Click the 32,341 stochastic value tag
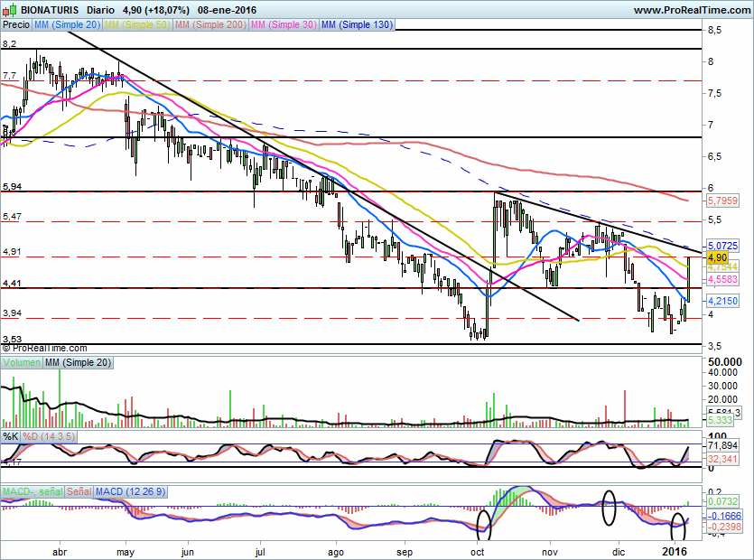Viewport: 754px width, 560px height. 722,459
